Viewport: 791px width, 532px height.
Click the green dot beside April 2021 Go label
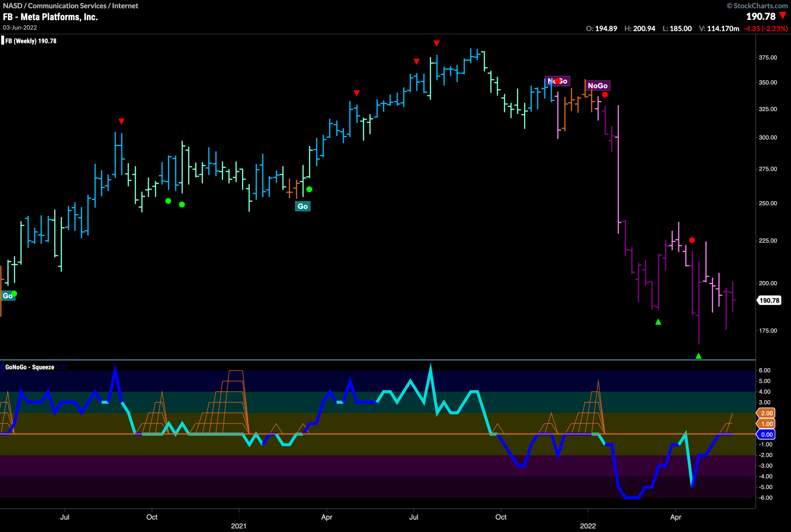(x=309, y=189)
